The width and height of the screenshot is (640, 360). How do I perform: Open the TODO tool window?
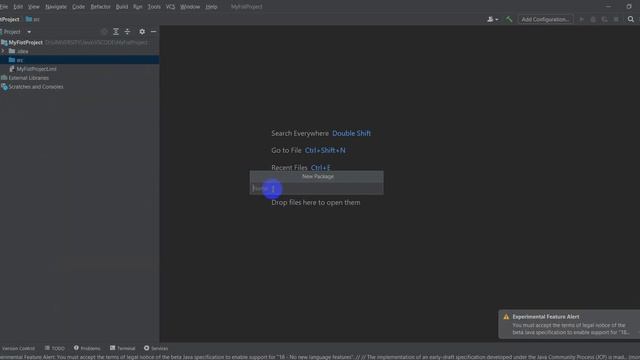click(55, 348)
